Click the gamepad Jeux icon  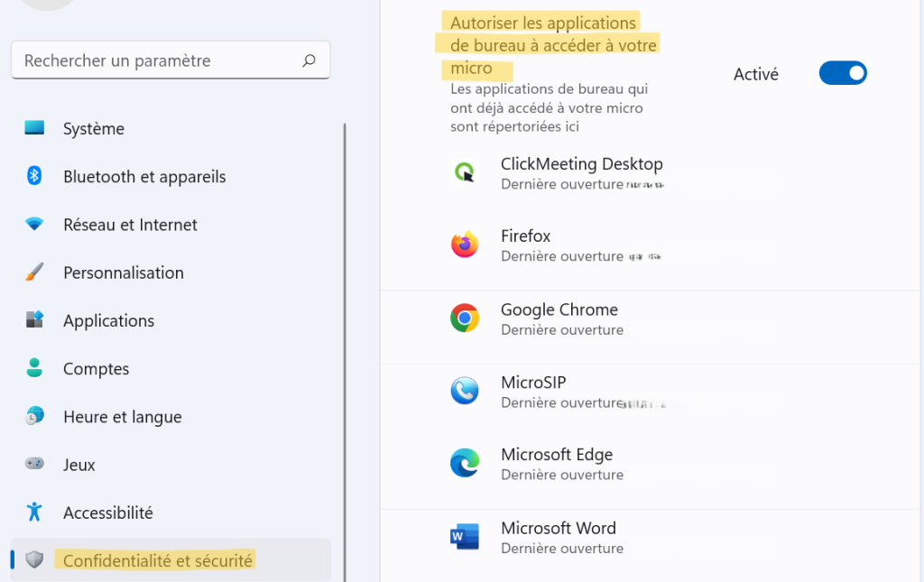point(34,464)
